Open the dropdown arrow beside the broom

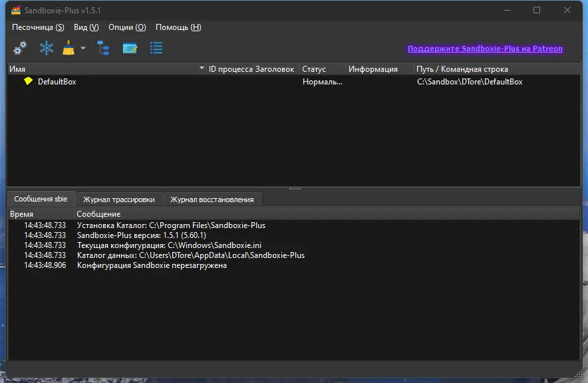pyautogui.click(x=83, y=48)
